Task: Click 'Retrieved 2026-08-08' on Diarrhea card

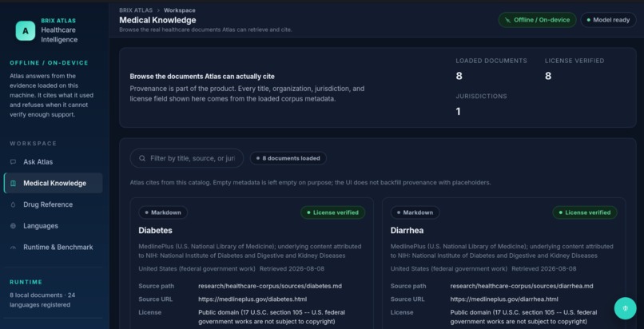Action: point(544,268)
